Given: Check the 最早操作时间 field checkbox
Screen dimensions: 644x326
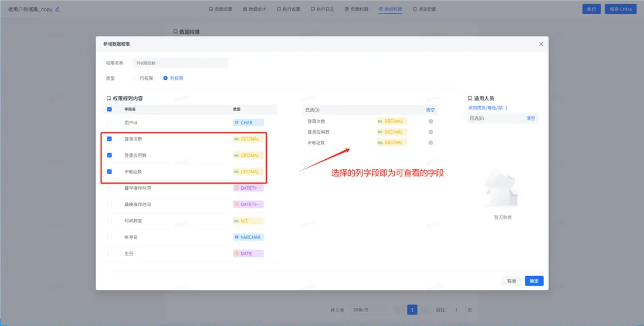Looking at the screenshot, I should [x=109, y=189].
